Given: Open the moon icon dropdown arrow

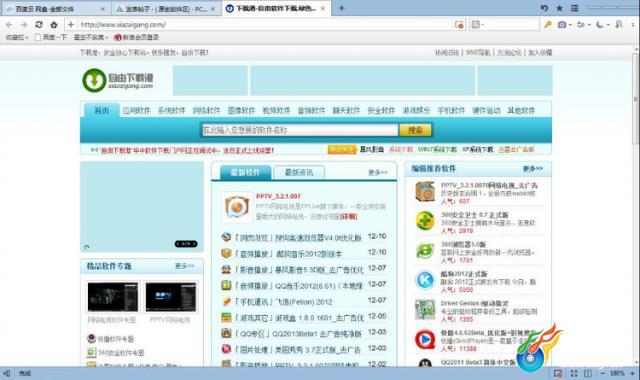Looking at the screenshot, I should pyautogui.click(x=608, y=25).
